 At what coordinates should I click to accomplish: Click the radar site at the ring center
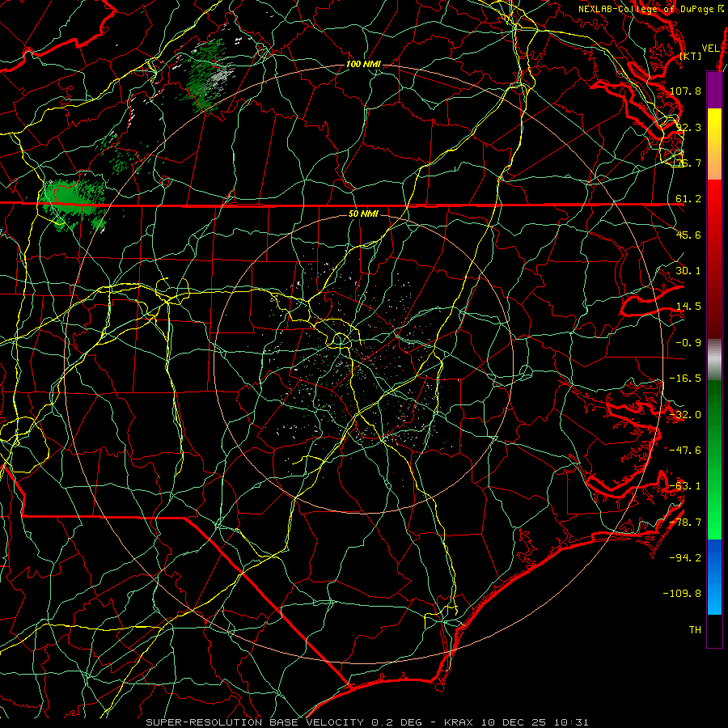point(363,364)
